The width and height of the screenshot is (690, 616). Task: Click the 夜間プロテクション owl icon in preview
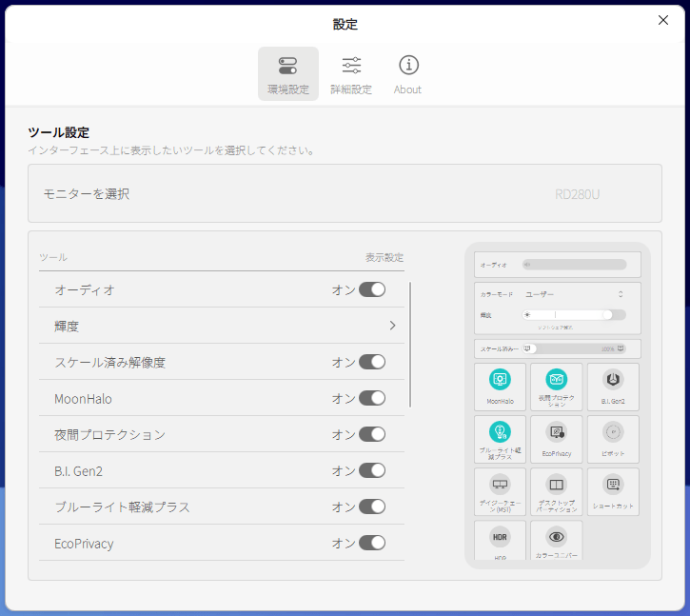557,380
